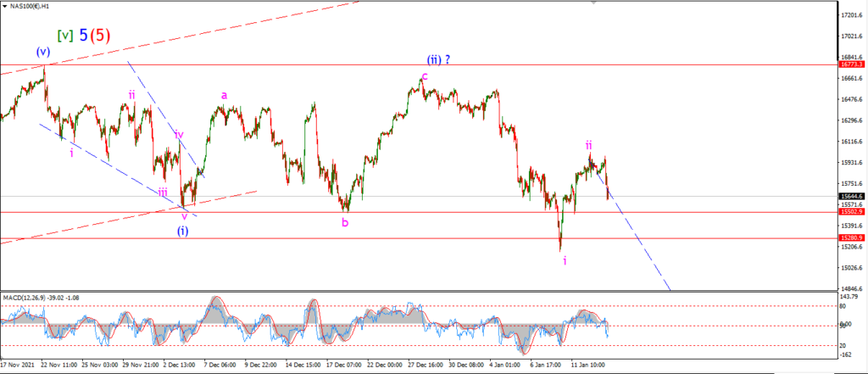Click the red 16773.3 price tag
This screenshot has width=868, height=374.
coord(852,64)
